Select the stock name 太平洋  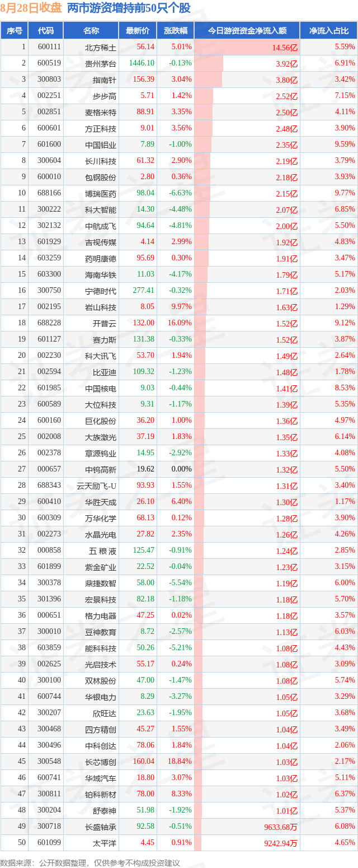[x=105, y=843]
